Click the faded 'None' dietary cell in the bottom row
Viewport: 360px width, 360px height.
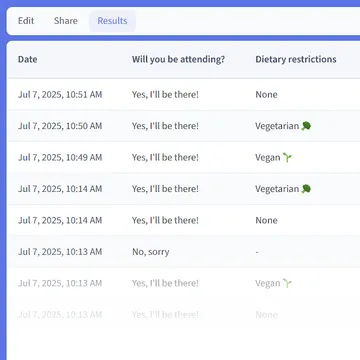click(x=266, y=315)
